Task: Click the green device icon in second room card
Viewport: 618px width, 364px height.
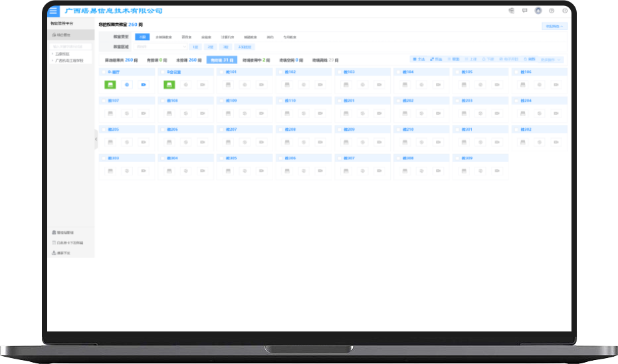Action: 169,85
